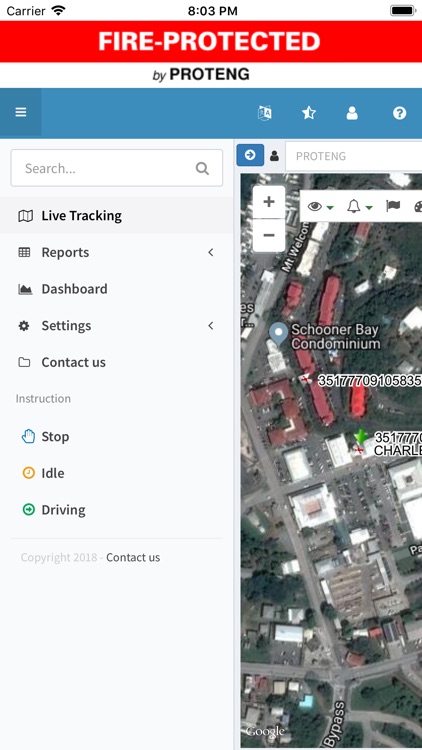
Task: Open the bell alerts dropdown on map
Action: (x=360, y=207)
